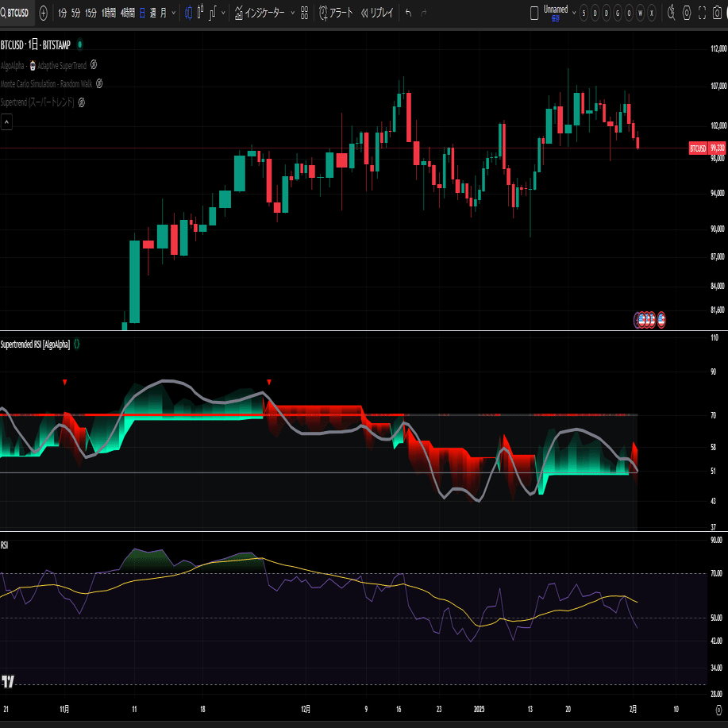This screenshot has width=728, height=728.
Task: Open the quick search icon
Action: click(671, 13)
